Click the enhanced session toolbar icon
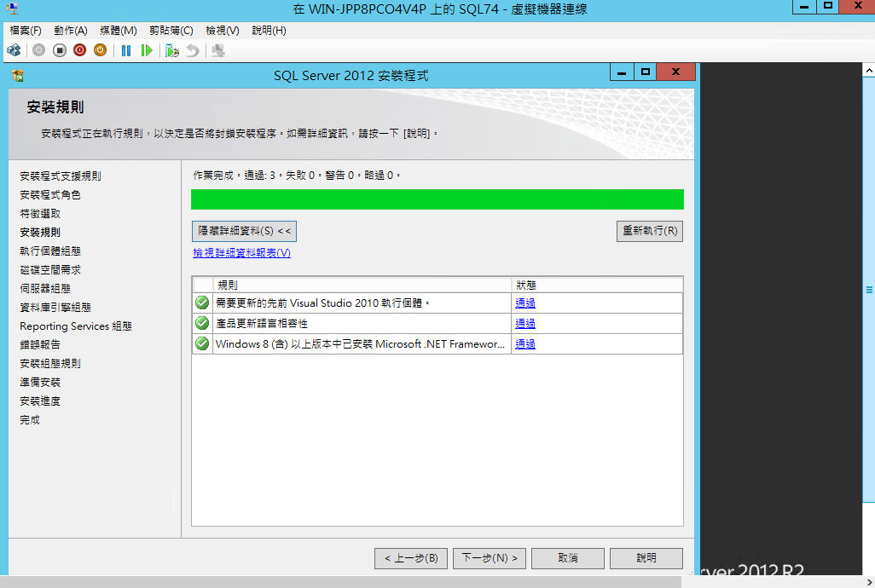The image size is (875, 588). pos(218,51)
